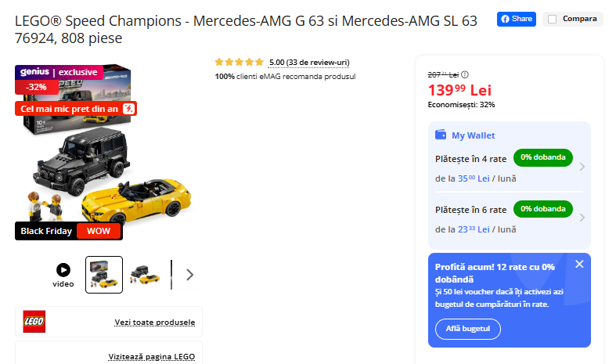Click the Black Friday WOW badge
The width and height of the screenshot is (616, 364).
coord(69,231)
